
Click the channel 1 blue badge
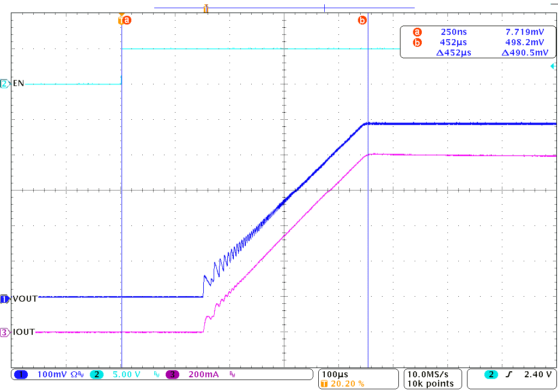click(x=21, y=375)
